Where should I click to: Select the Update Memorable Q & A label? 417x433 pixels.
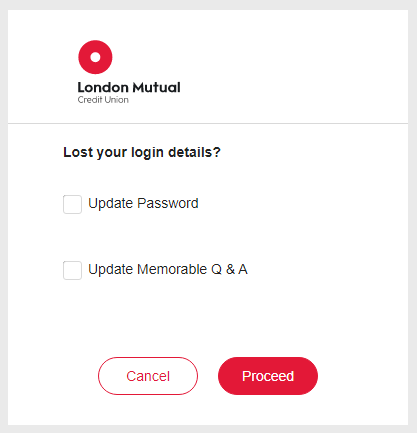[168, 269]
